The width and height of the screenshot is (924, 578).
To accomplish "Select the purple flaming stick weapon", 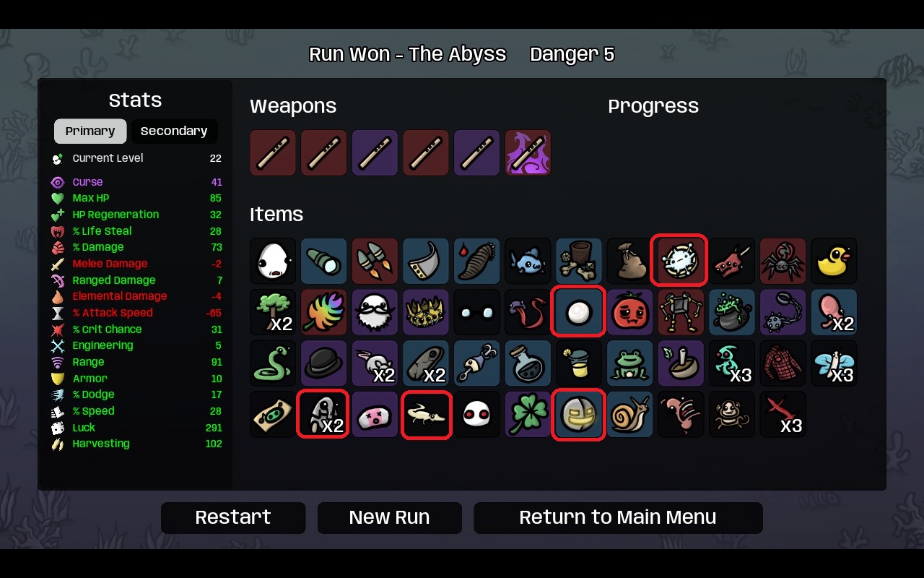I will [528, 152].
